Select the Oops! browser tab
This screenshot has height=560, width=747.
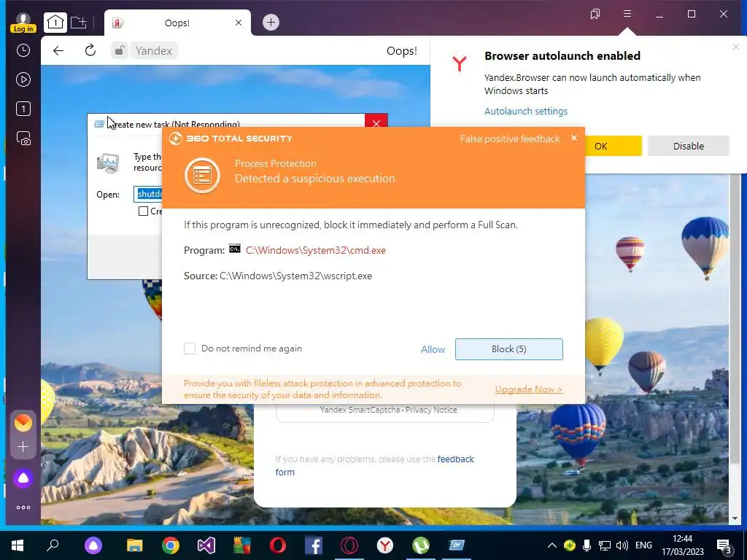(x=177, y=23)
